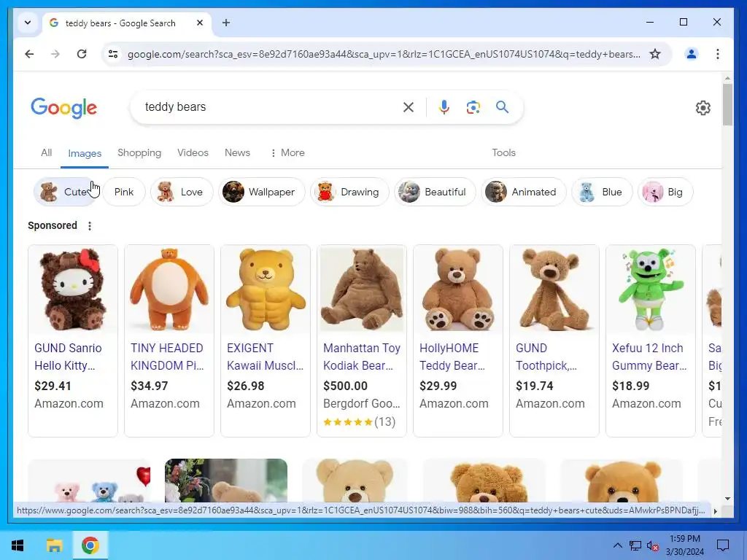
Task: Filter images by the Animated chip
Action: (x=524, y=192)
